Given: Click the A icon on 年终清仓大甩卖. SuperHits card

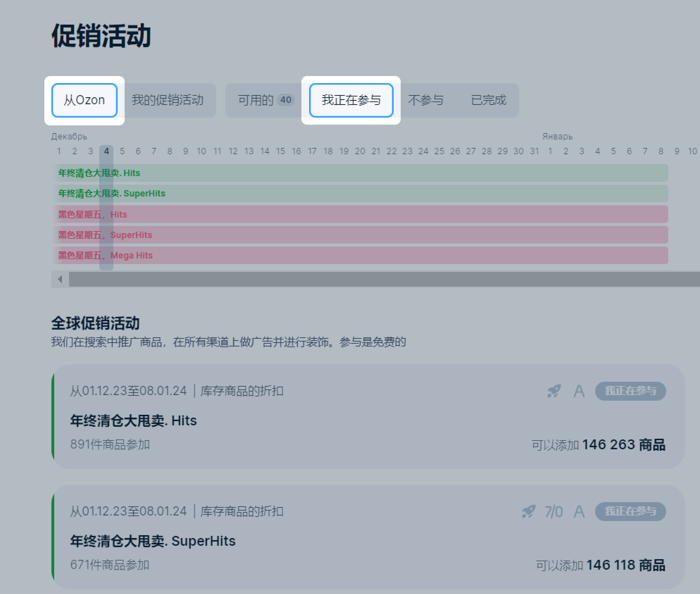Looking at the screenshot, I should 579,512.
